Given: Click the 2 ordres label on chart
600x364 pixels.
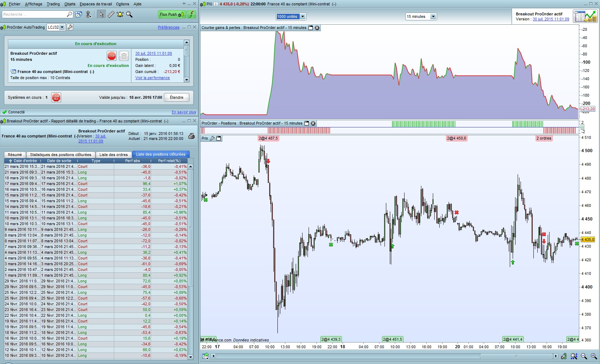Looking at the screenshot, I should [544, 138].
